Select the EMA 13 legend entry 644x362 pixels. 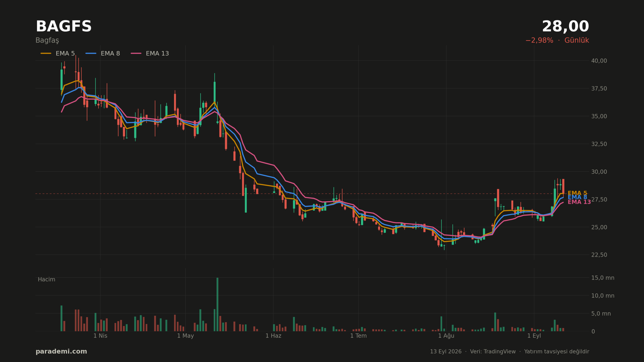coord(150,53)
